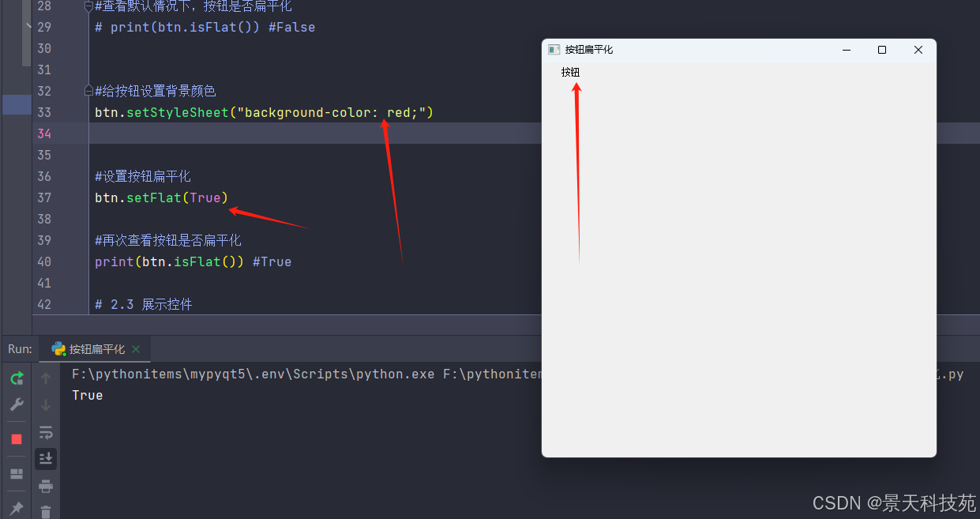Viewport: 980px width, 519px height.
Task: Toggle soft-wrap in the console
Action: tap(46, 432)
